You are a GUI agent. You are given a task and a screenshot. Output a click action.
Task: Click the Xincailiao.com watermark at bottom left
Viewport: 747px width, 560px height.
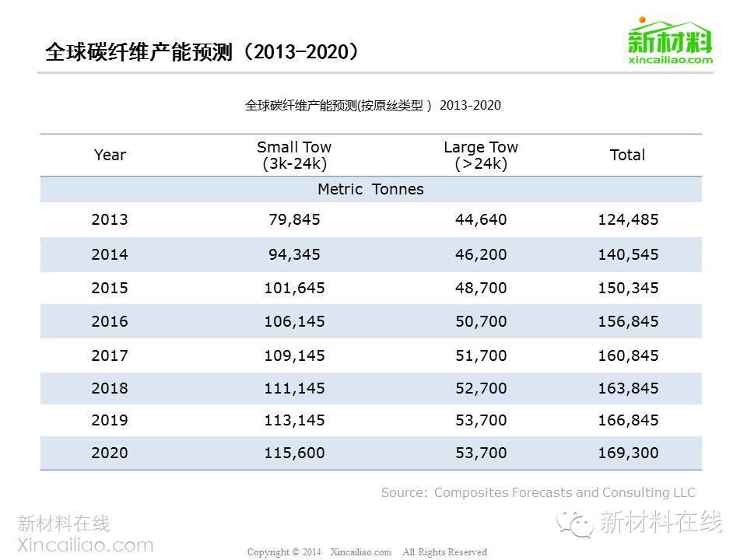coord(86,544)
